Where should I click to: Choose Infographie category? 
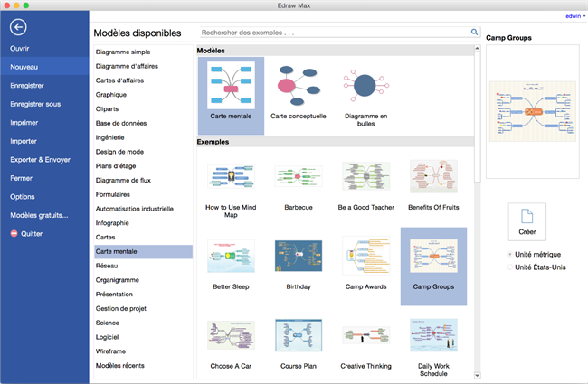[x=112, y=223]
